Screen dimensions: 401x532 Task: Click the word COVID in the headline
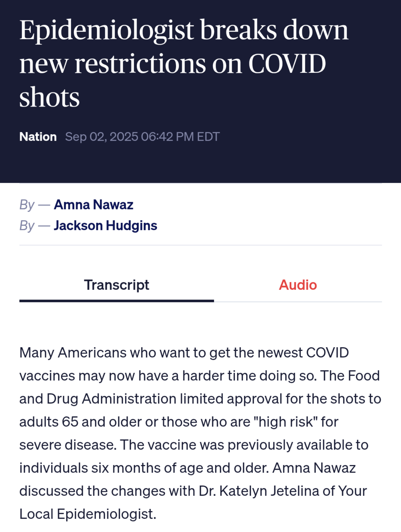pyautogui.click(x=287, y=64)
